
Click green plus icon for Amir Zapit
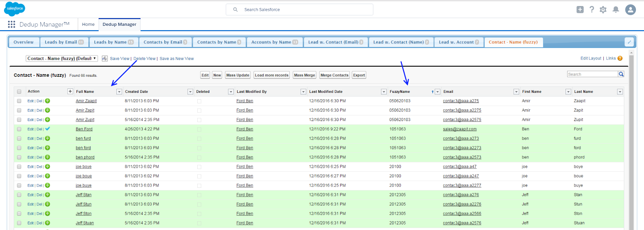pyautogui.click(x=47, y=110)
